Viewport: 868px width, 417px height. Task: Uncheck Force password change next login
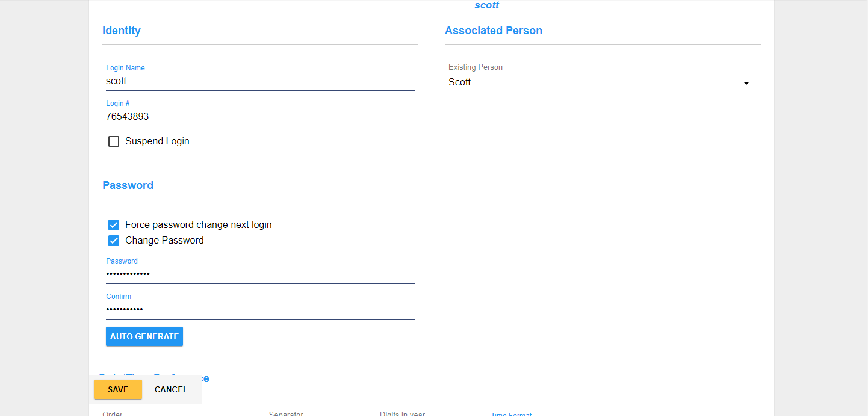click(114, 225)
